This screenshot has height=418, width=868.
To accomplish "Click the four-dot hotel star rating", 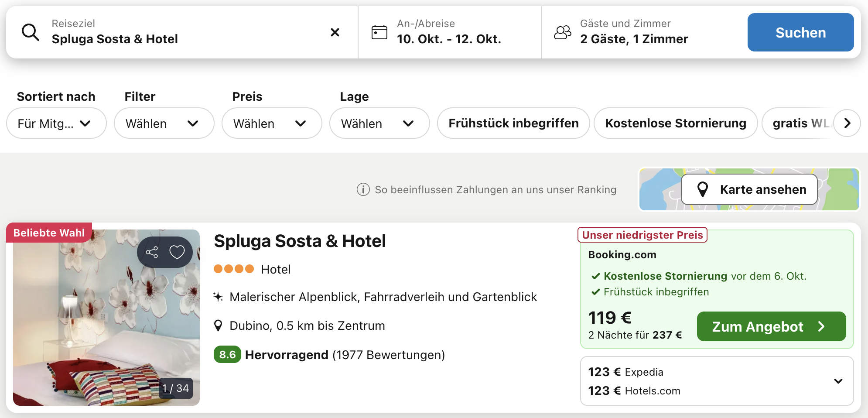I will [x=234, y=269].
